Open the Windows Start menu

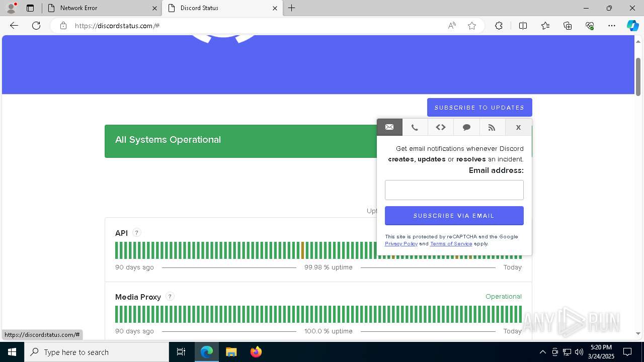[12, 352]
